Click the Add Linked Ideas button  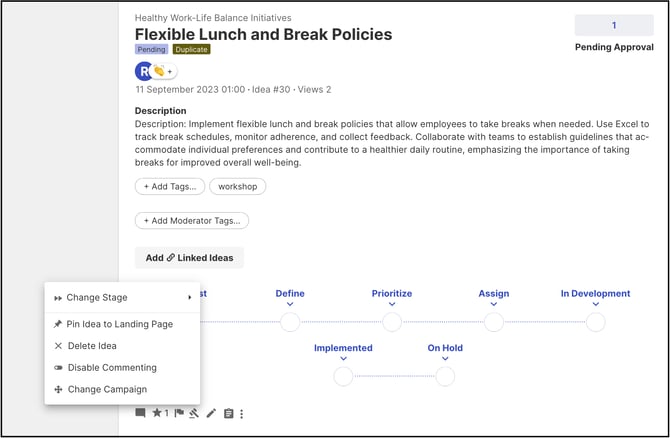(x=189, y=257)
